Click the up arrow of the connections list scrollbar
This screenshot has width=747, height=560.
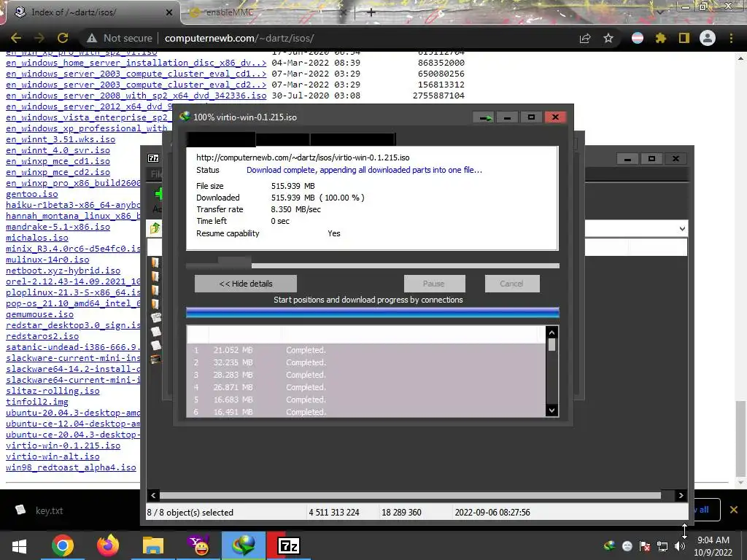click(x=551, y=332)
